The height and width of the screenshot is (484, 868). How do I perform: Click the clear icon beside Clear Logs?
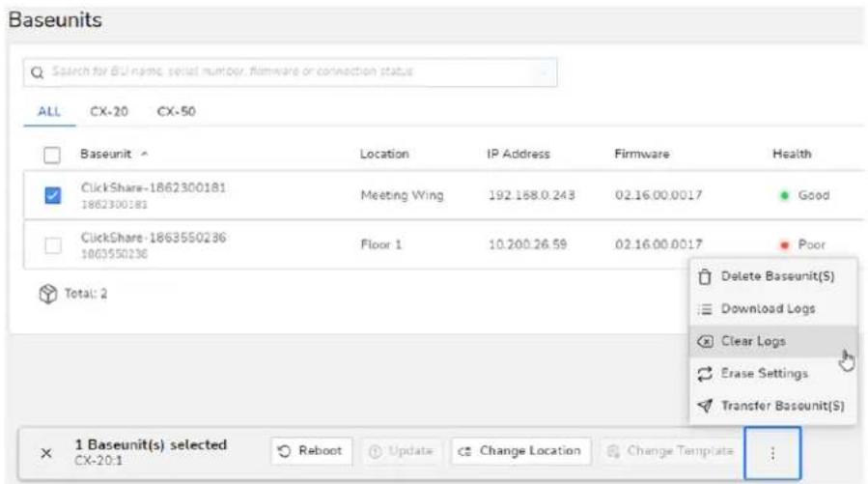tap(705, 341)
